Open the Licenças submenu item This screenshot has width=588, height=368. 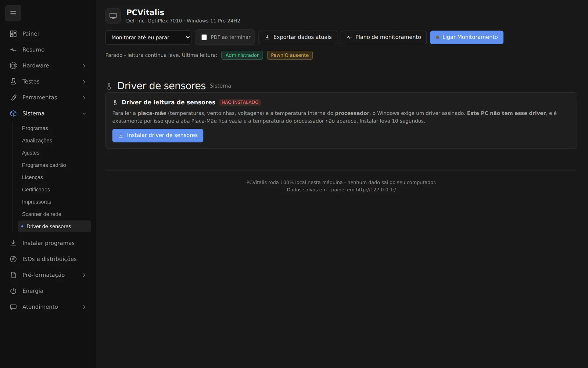[x=54, y=177]
